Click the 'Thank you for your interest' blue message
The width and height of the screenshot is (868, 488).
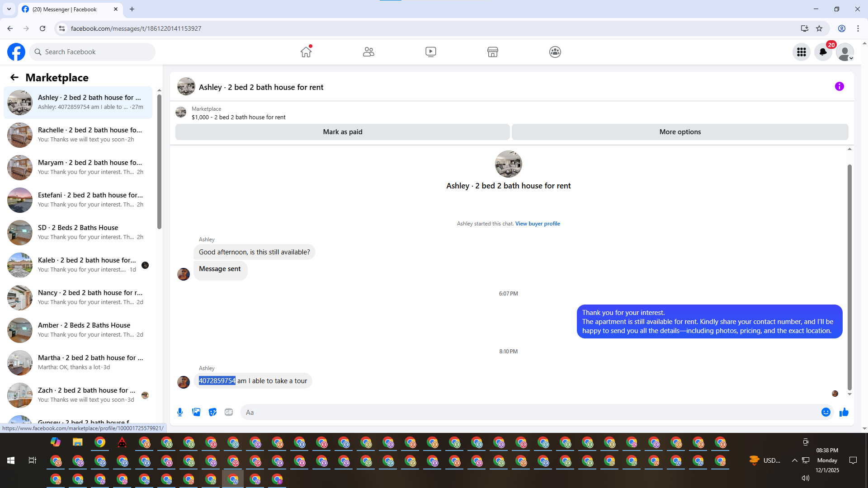click(710, 322)
